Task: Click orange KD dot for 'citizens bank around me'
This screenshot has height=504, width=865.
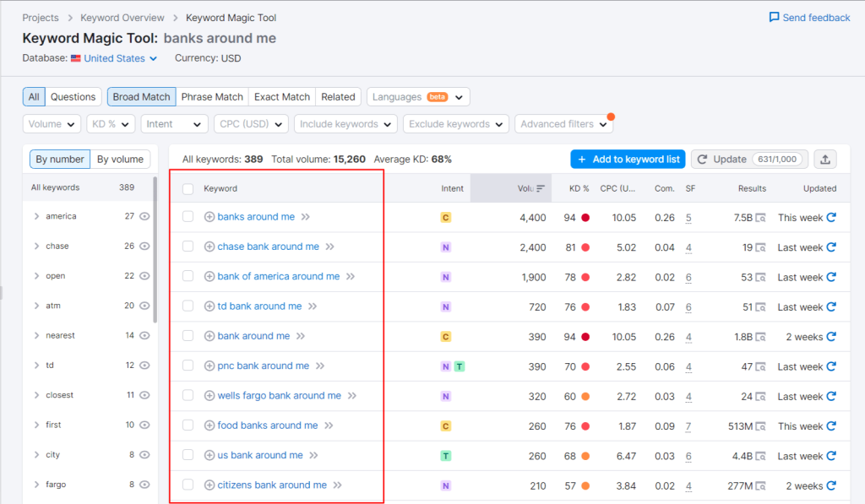Action: pos(585,485)
